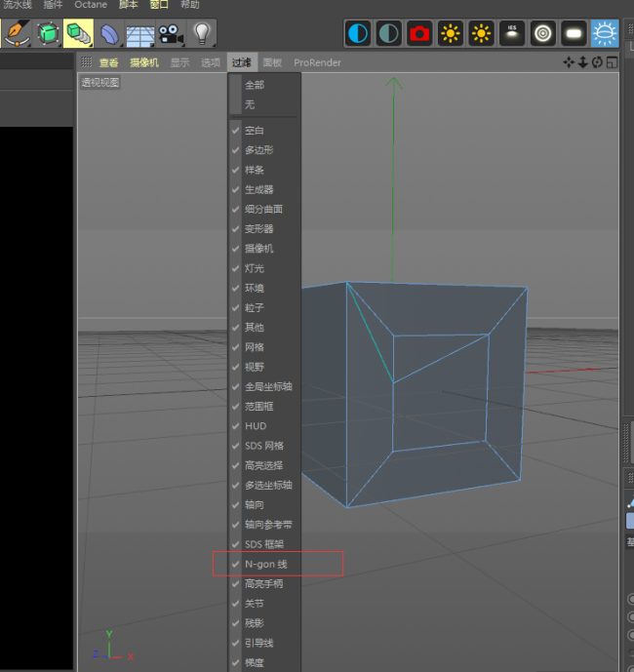Open the 摄像机 viewport menu
The image size is (634, 672).
click(x=144, y=62)
